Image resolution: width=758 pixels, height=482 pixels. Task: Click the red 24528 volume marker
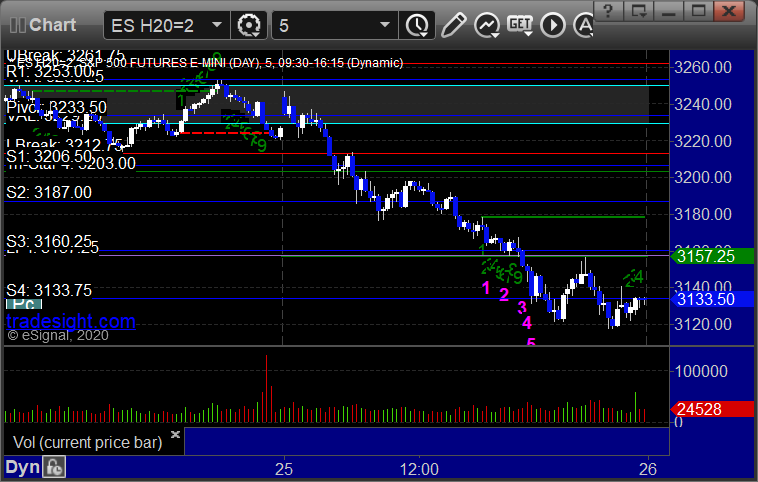point(712,409)
